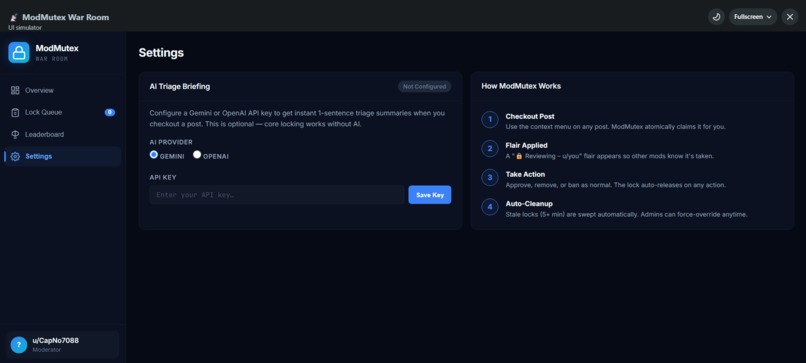Click step 4 circle for Auto-Cleanup
The image size is (806, 363).
(490, 207)
